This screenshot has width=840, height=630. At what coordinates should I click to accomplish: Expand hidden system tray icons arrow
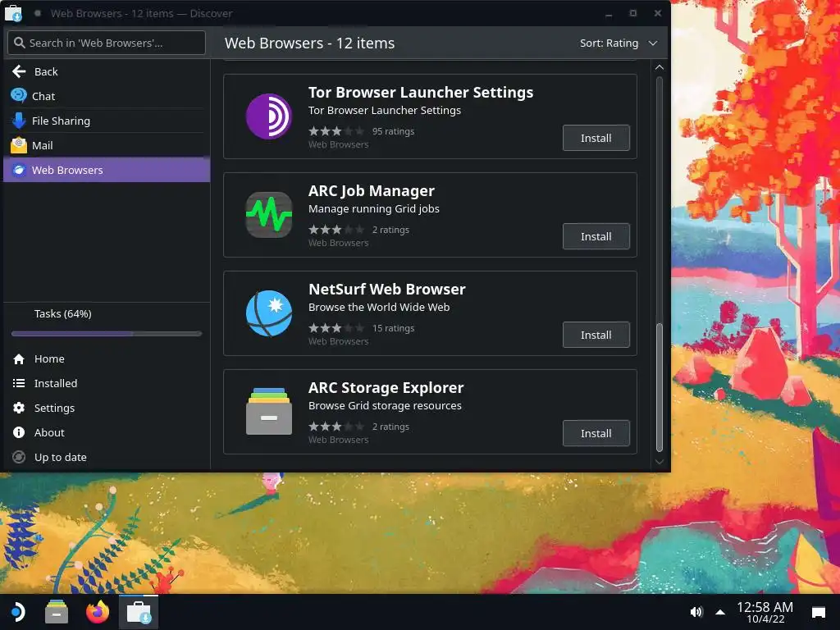click(x=720, y=612)
